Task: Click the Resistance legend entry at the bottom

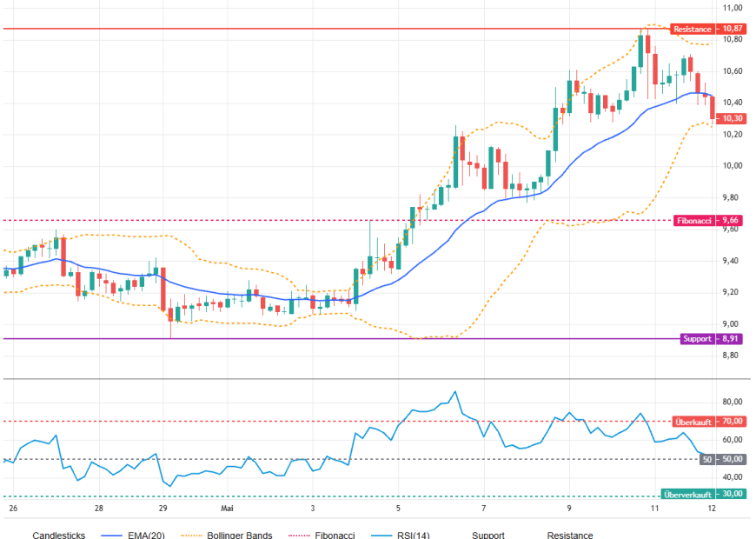Action: click(x=570, y=535)
